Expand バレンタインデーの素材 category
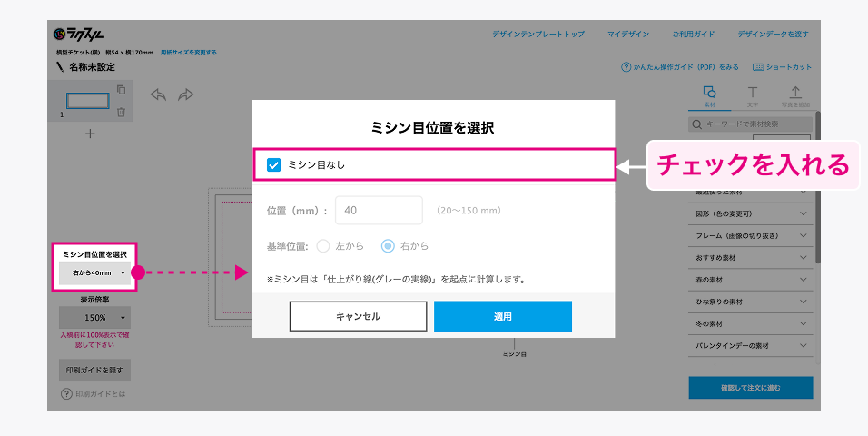Image resolution: width=868 pixels, height=436 pixels. (751, 346)
